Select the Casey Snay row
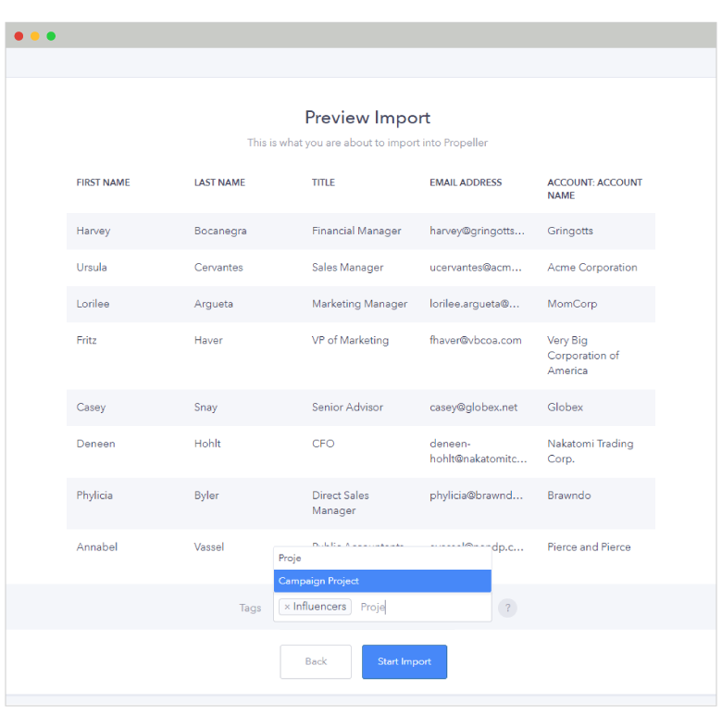The image size is (722, 728). [361, 408]
